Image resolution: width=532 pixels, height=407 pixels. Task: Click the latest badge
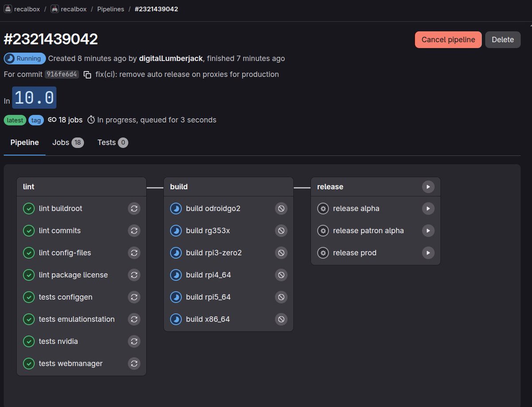15,120
